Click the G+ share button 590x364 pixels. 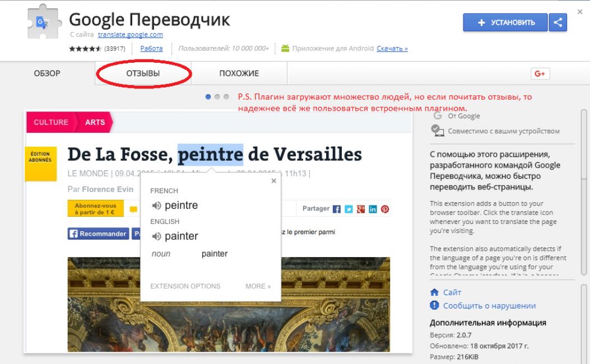pyautogui.click(x=540, y=74)
